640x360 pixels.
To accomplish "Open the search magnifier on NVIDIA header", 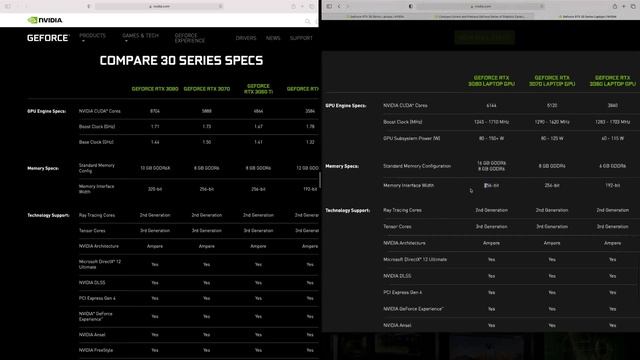I will coord(308,21).
